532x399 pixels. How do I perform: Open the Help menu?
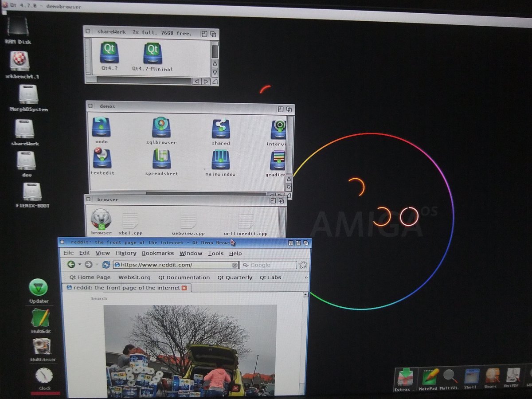(x=235, y=253)
